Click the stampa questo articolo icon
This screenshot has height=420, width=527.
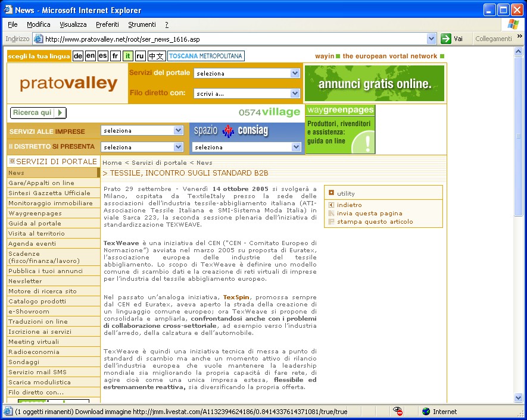[x=332, y=221]
